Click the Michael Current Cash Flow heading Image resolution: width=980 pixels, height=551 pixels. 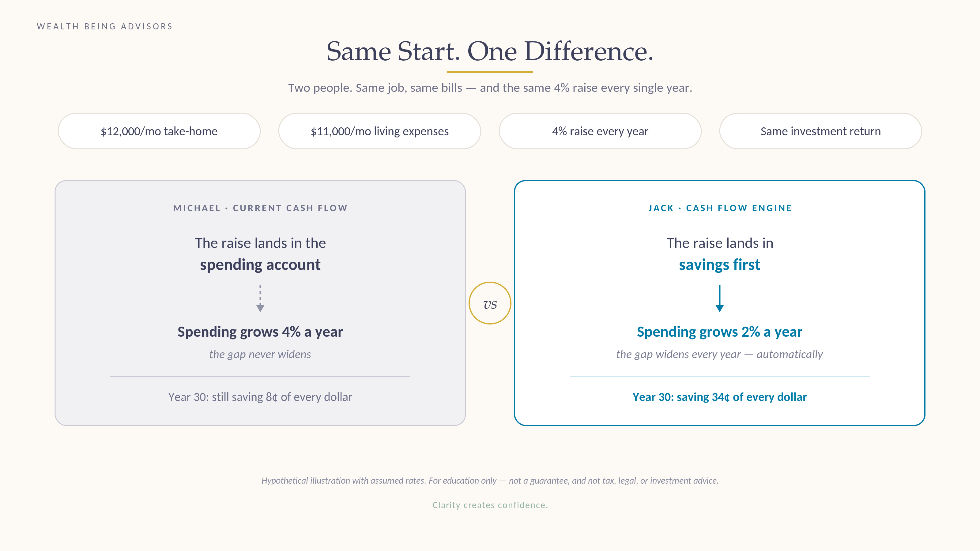point(260,208)
